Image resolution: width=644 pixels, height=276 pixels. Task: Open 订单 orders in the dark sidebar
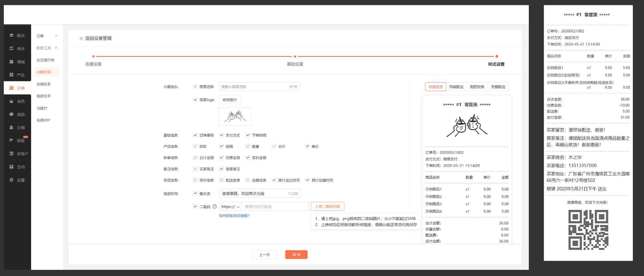click(x=17, y=88)
